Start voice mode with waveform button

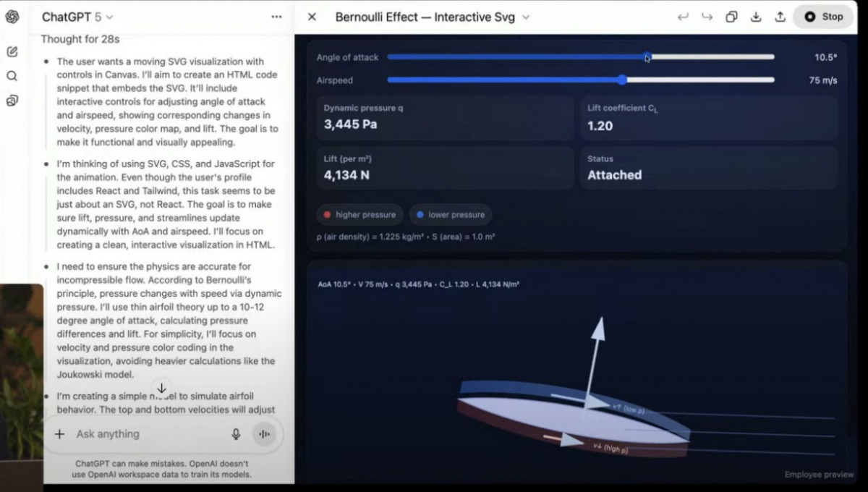pos(264,434)
